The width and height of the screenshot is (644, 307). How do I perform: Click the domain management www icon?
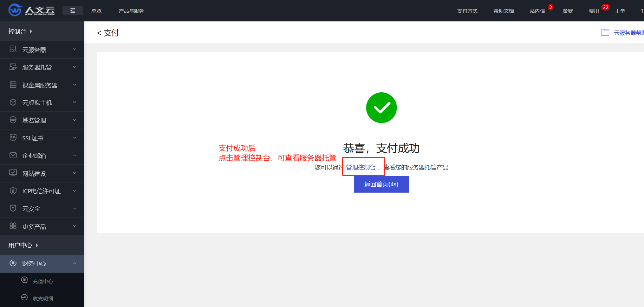pos(13,120)
